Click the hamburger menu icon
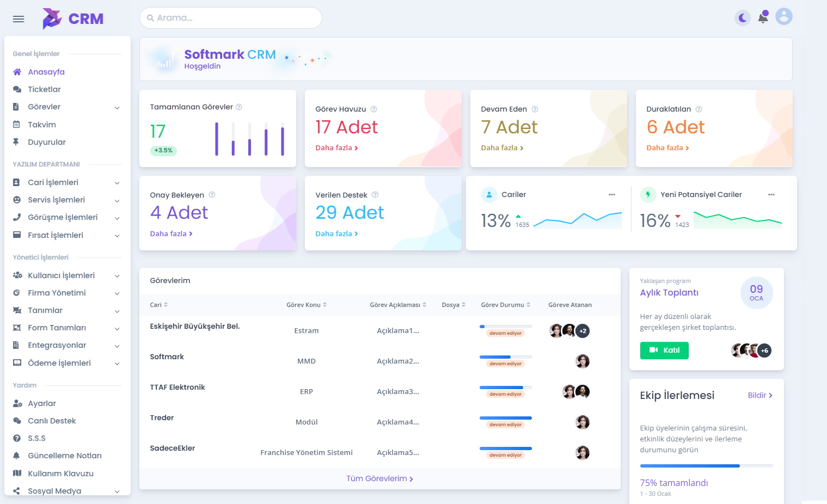827x504 pixels. (19, 19)
